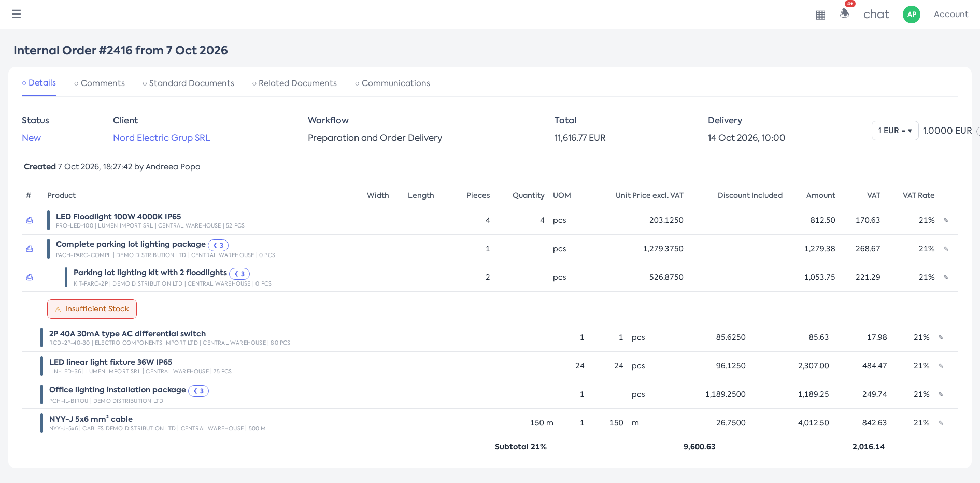The width and height of the screenshot is (980, 483).
Task: Edit the LED Floodlight 100W line
Action: pyautogui.click(x=946, y=220)
